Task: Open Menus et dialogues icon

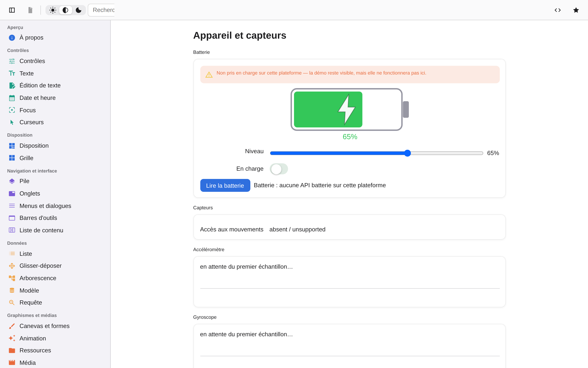Action: coord(12,206)
